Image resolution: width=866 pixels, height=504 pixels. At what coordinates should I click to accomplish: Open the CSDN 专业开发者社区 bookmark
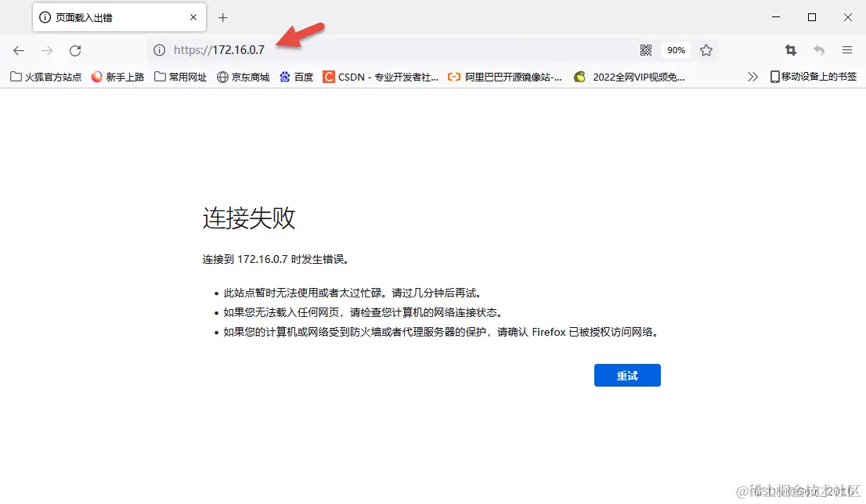[381, 76]
